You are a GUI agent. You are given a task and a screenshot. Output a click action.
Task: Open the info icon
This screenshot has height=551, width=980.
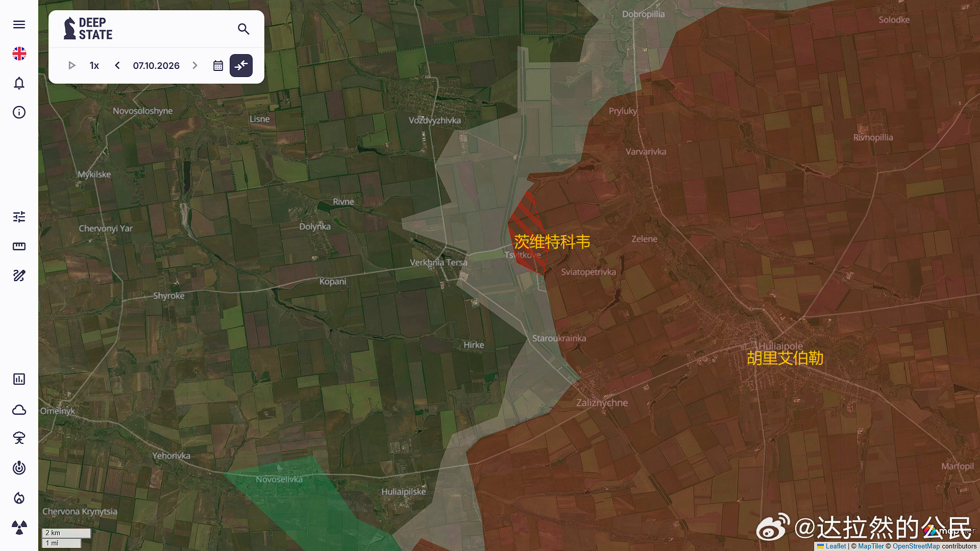tap(19, 112)
